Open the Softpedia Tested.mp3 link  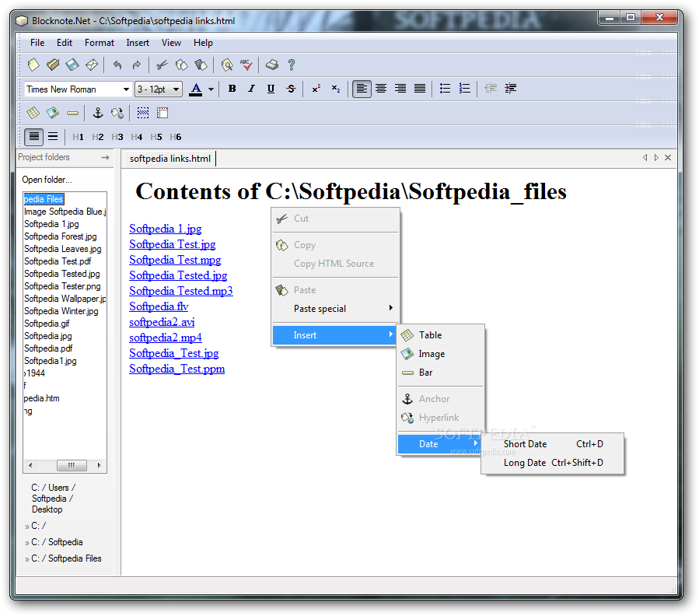[181, 291]
